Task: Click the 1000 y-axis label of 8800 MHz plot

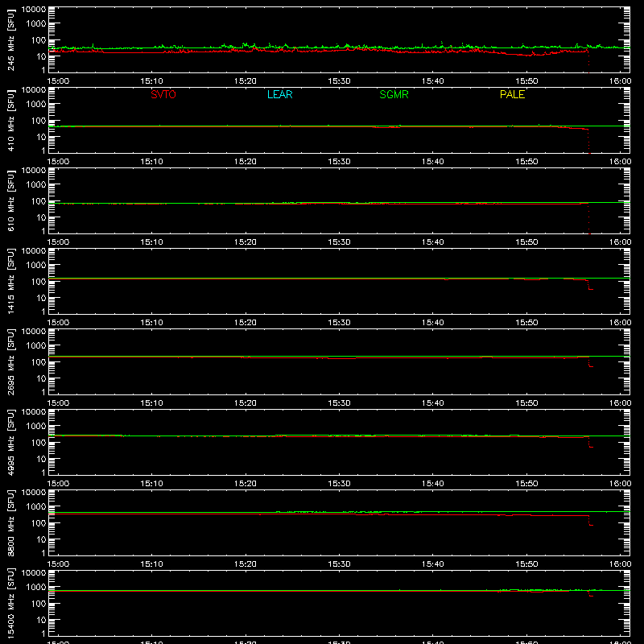Action: 36,507
